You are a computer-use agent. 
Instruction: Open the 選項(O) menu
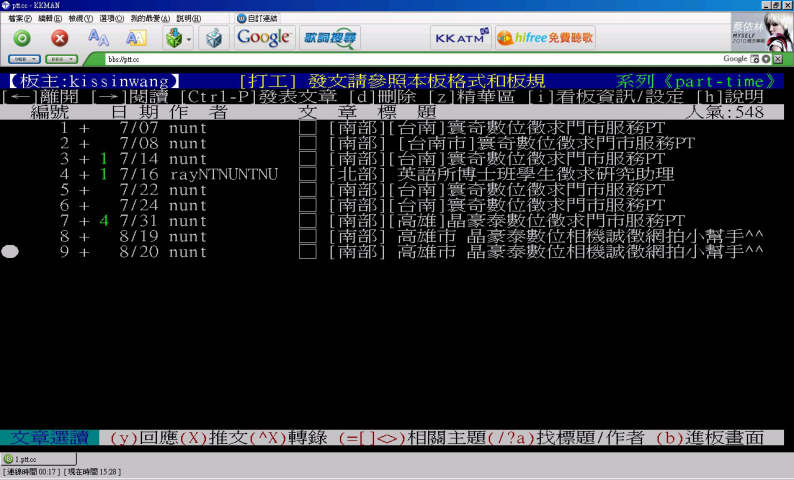(x=111, y=18)
